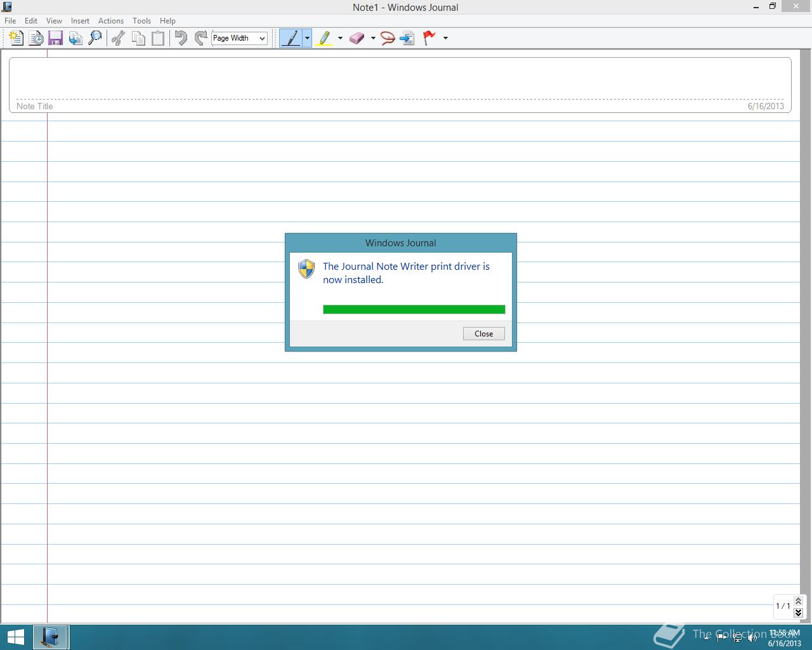This screenshot has width=812, height=650.
Task: Cut selection using scissors icon
Action: tap(118, 38)
